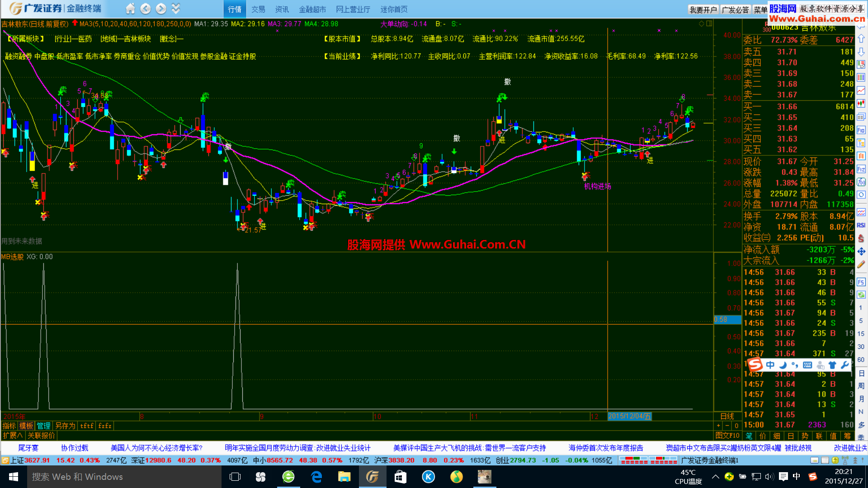
Task: Select 日 daily period in sidebar
Action: tap(861, 373)
